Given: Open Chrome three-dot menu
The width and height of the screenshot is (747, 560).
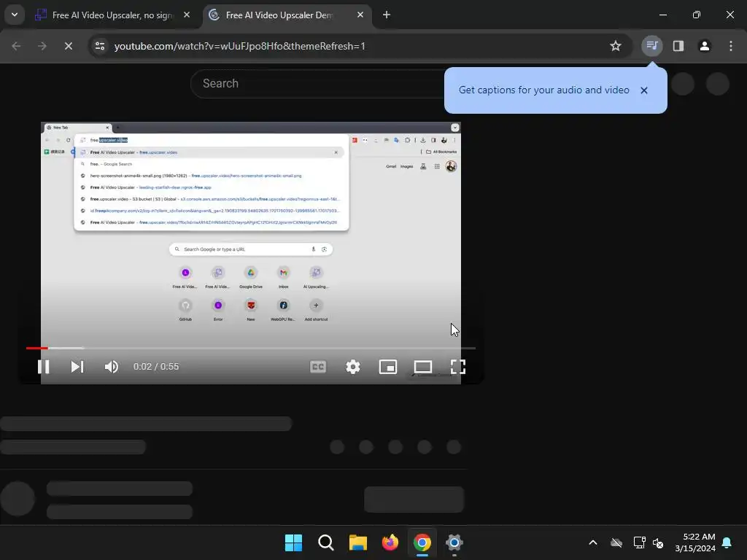Looking at the screenshot, I should click(731, 46).
